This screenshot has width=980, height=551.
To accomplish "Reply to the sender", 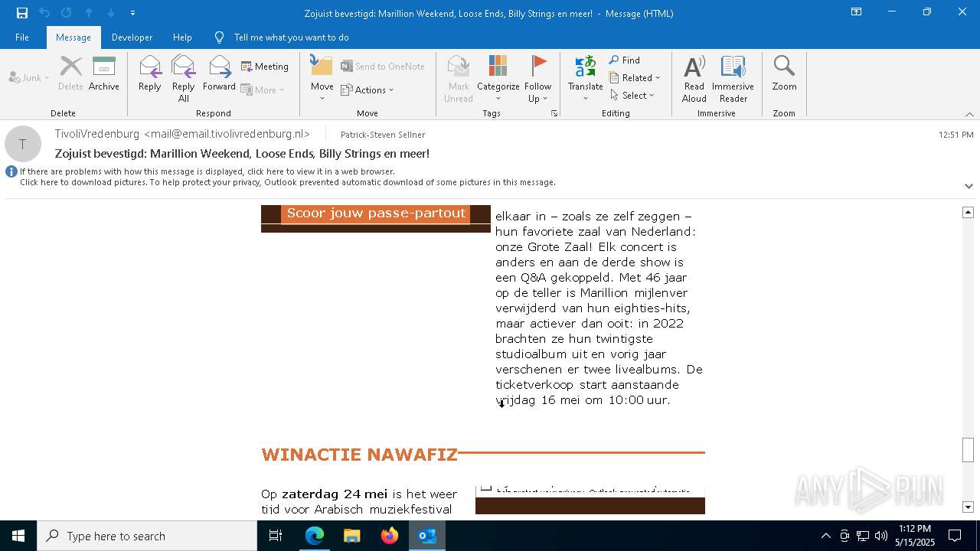I will (x=150, y=74).
